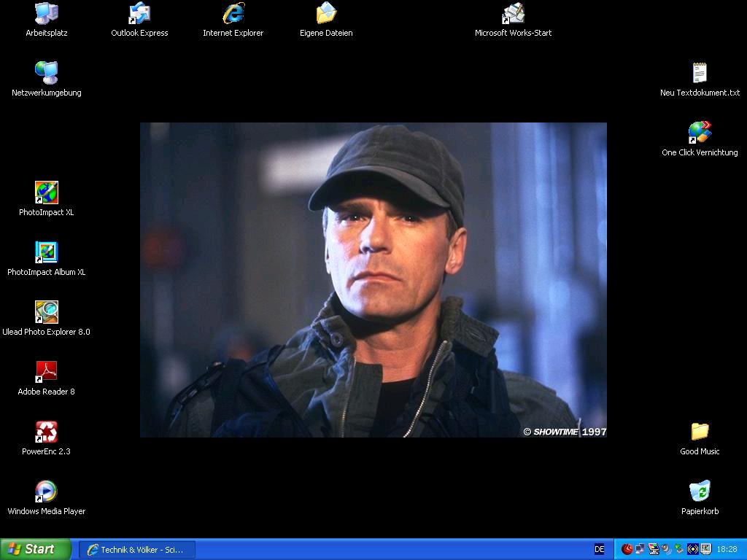The image size is (747, 560).
Task: Launch Outlook Express shortcut
Action: (139, 14)
